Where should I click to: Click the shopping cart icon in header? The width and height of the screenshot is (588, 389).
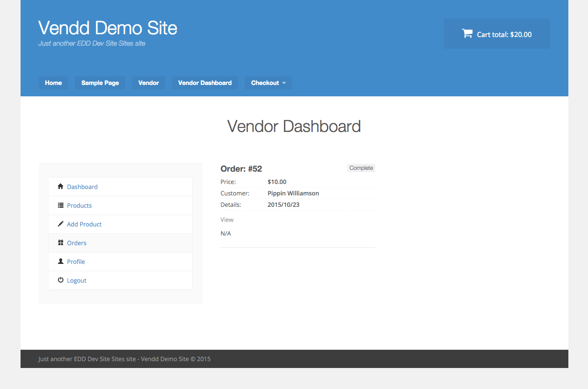pos(467,33)
